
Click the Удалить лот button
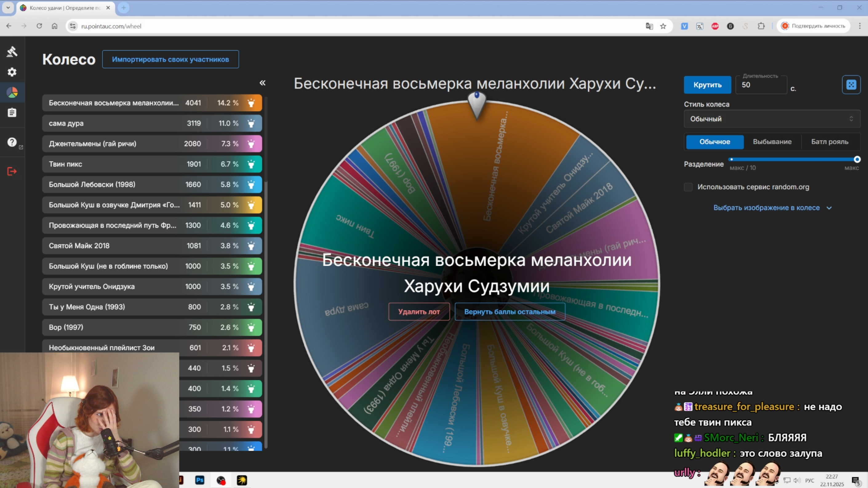(x=419, y=312)
